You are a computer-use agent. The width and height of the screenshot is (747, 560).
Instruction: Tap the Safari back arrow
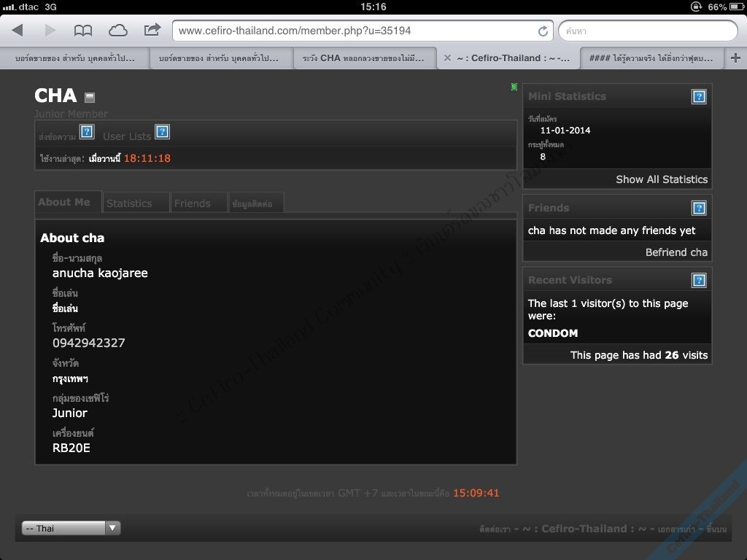(x=18, y=31)
